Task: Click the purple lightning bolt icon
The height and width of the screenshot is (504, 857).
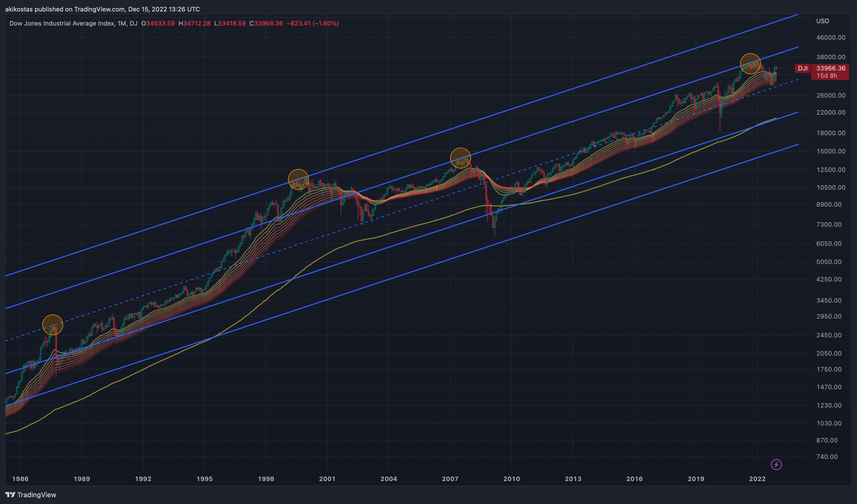Action: point(776,464)
